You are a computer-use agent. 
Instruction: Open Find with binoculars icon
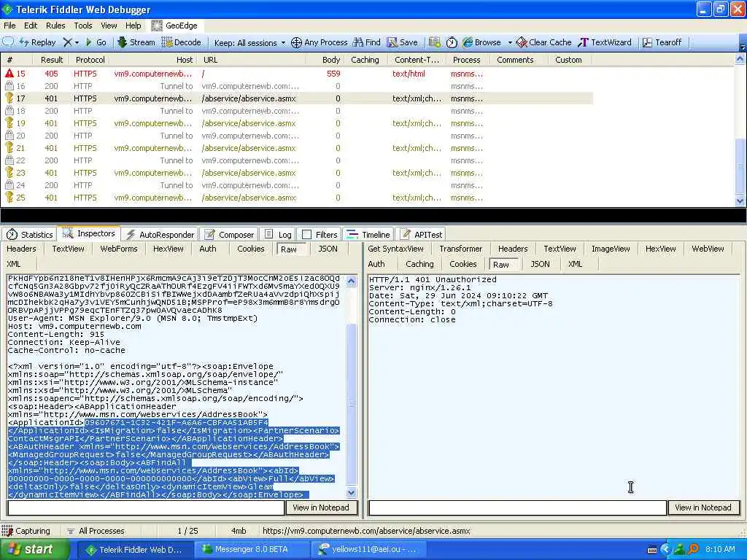(367, 42)
